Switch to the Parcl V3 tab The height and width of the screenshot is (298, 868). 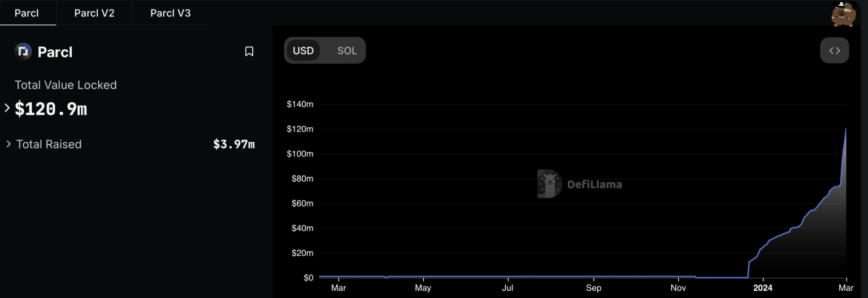click(x=170, y=13)
